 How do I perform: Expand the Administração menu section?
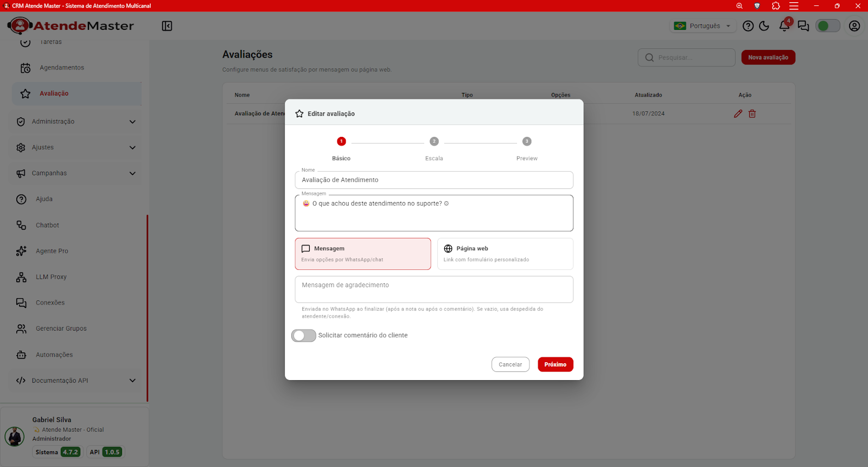point(76,122)
